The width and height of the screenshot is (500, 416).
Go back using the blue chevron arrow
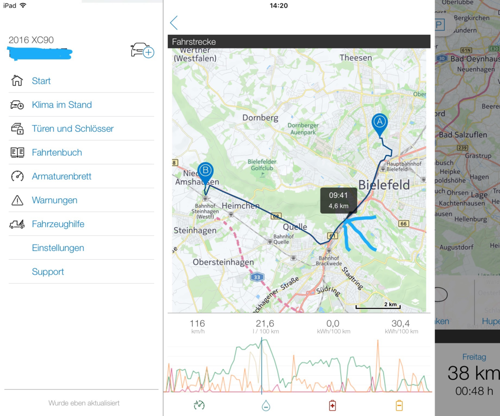[174, 23]
